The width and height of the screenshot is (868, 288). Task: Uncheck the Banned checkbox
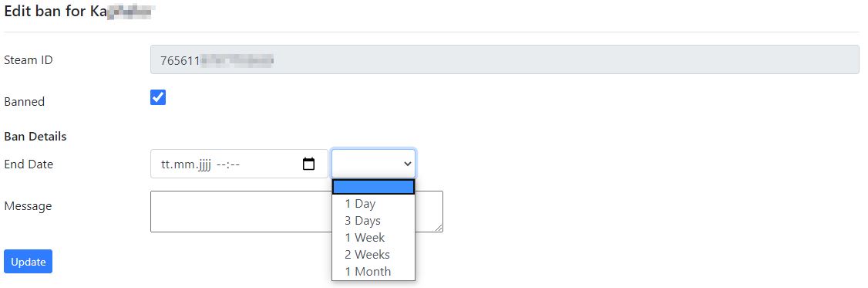click(x=158, y=97)
